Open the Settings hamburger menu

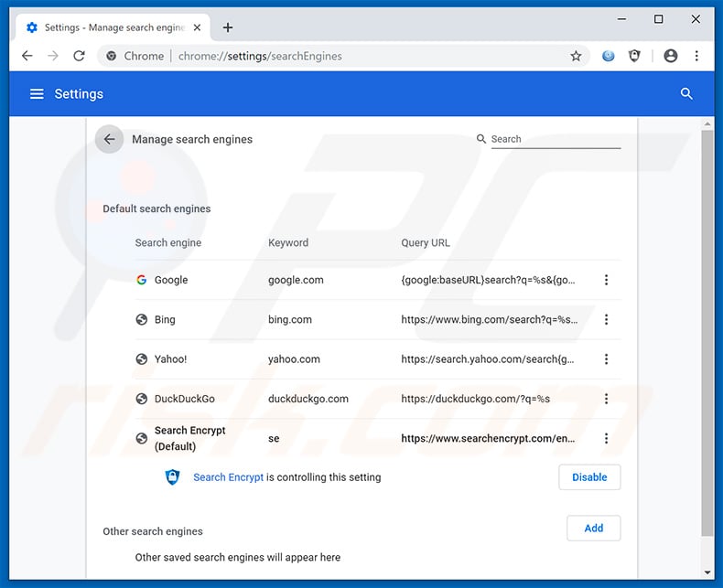[x=37, y=94]
